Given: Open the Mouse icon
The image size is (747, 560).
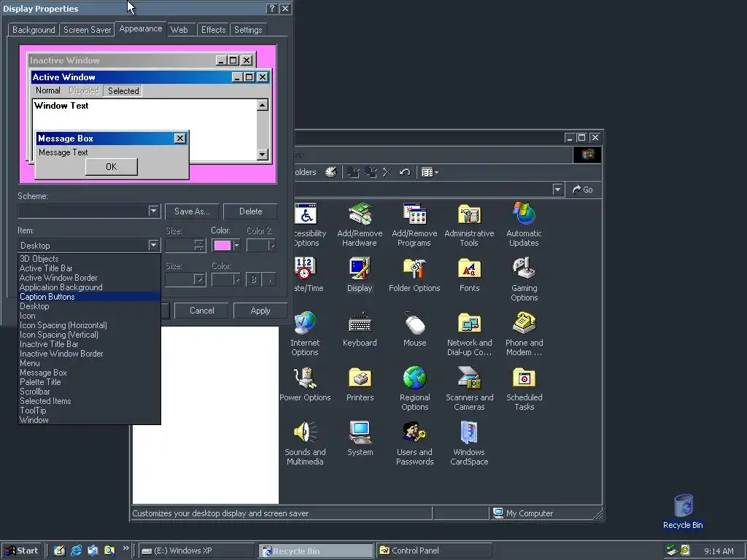Looking at the screenshot, I should (x=414, y=330).
